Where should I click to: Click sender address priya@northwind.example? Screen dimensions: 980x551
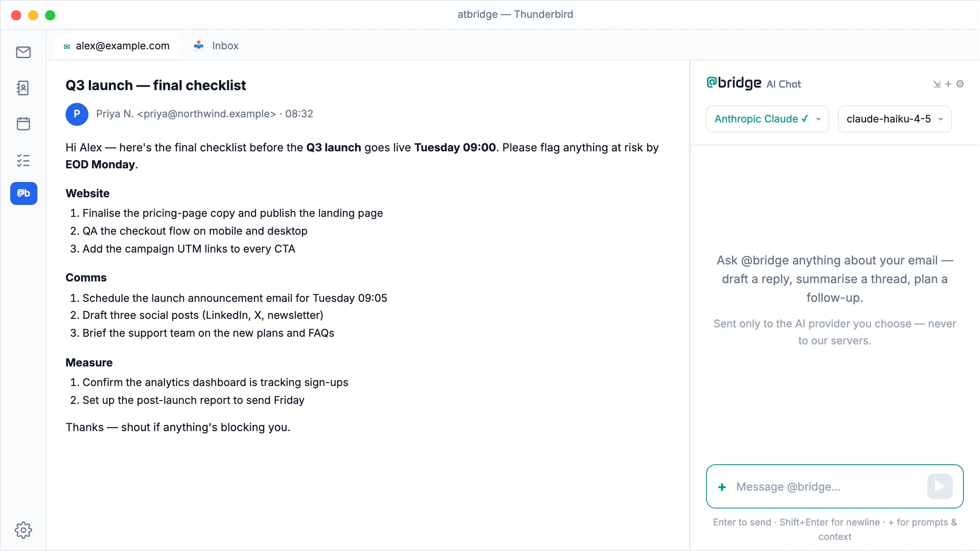pyautogui.click(x=207, y=114)
